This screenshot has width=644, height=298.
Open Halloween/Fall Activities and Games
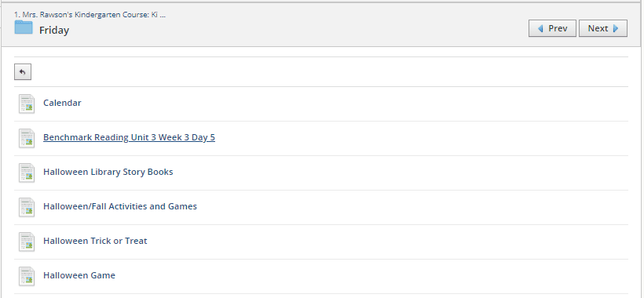[120, 206]
